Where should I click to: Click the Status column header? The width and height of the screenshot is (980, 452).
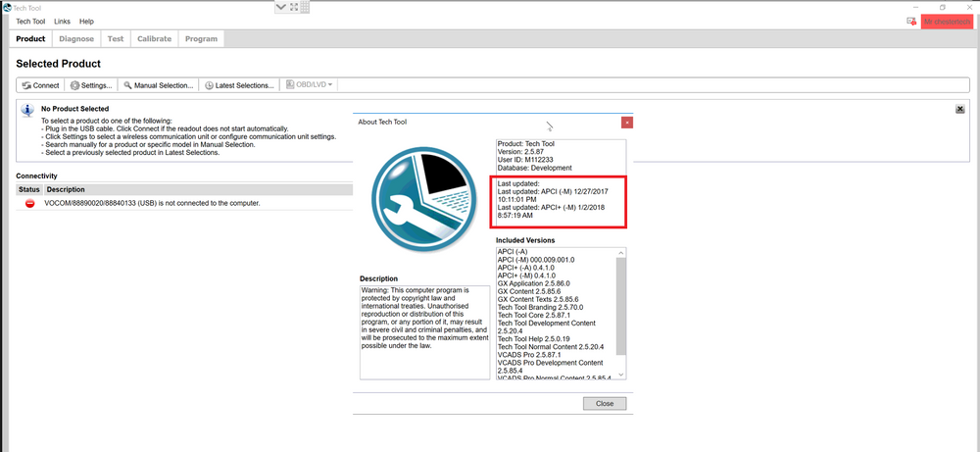click(29, 189)
